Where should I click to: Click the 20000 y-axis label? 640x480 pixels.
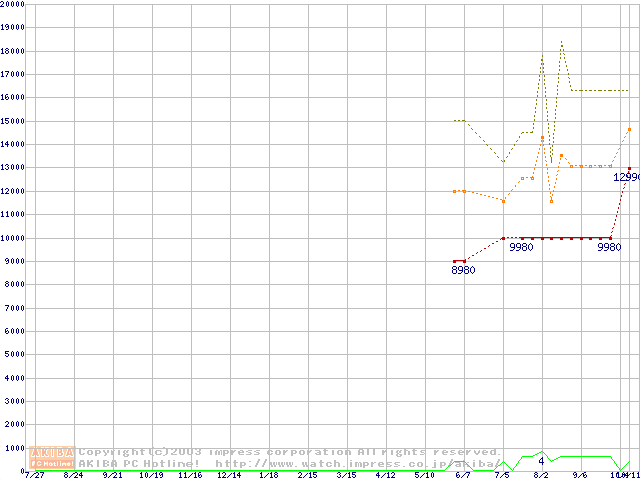click(x=13, y=4)
